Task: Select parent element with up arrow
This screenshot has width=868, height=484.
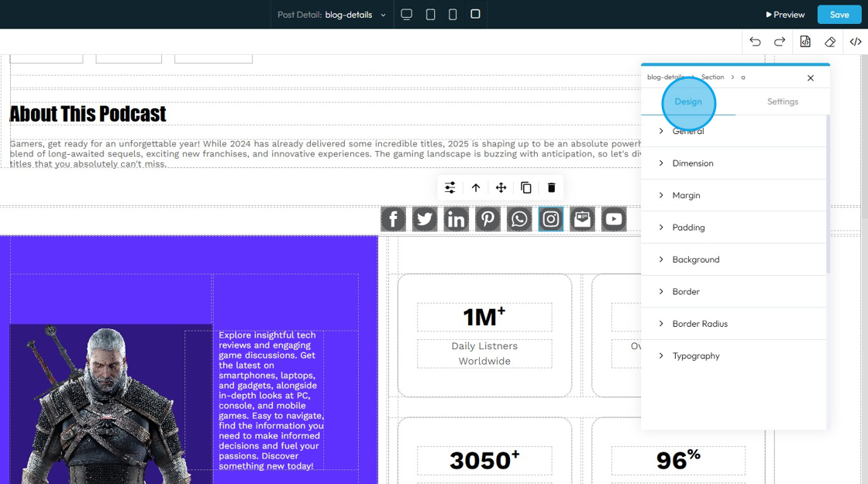Action: click(476, 187)
